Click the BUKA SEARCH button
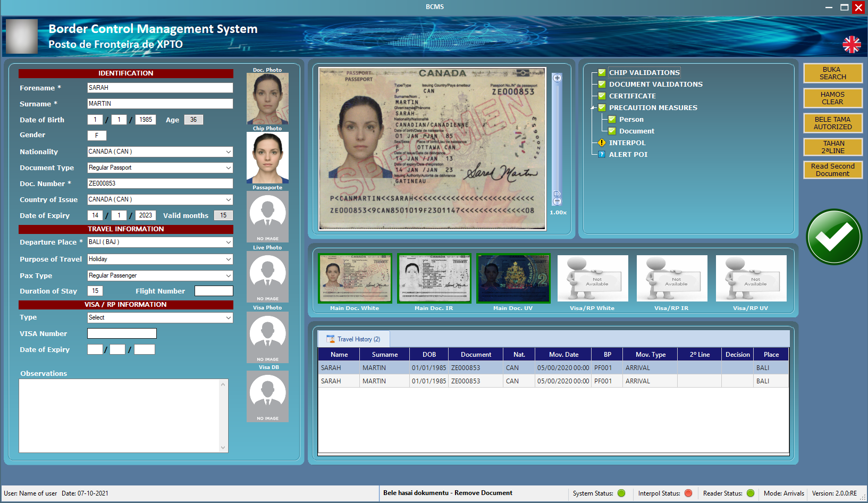The height and width of the screenshot is (503, 868). point(832,73)
